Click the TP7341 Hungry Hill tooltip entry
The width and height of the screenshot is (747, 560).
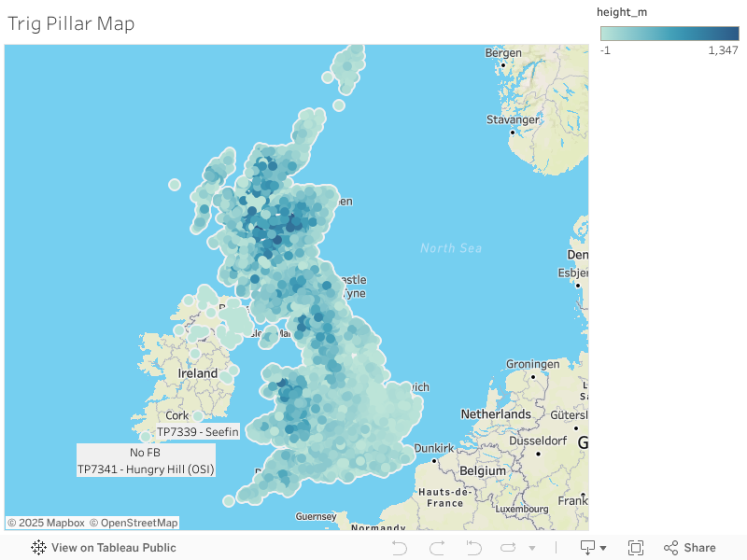coord(145,469)
